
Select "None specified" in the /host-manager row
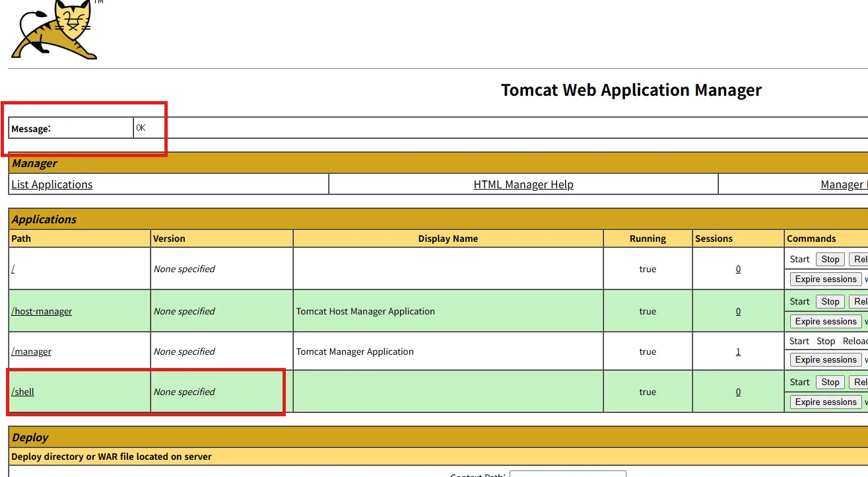click(x=184, y=311)
